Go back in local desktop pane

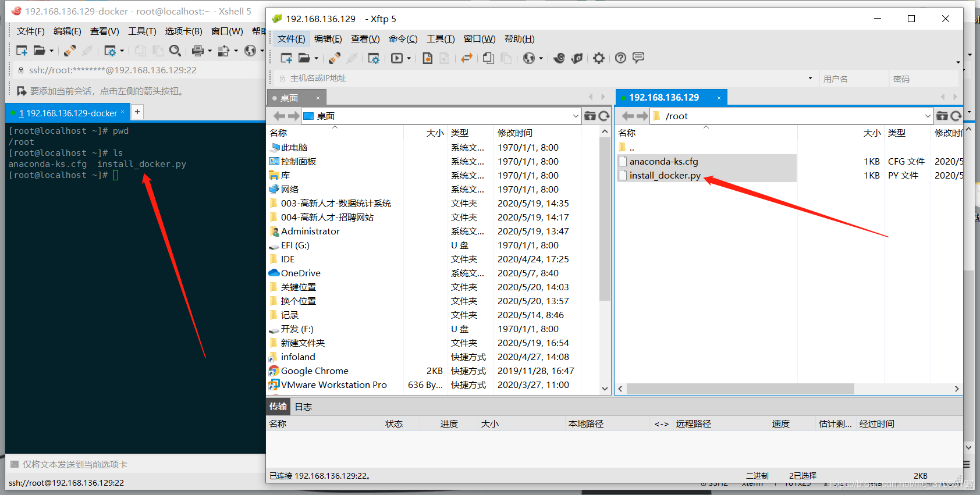click(x=279, y=116)
